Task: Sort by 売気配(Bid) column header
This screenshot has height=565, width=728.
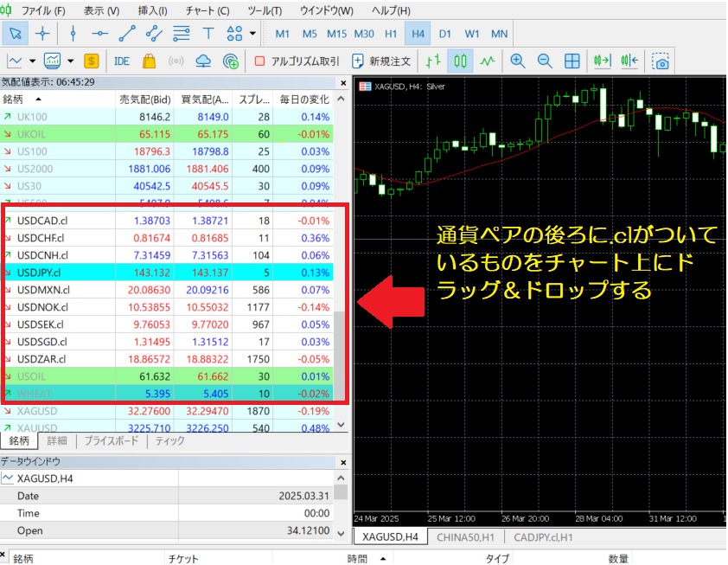Action: click(145, 99)
